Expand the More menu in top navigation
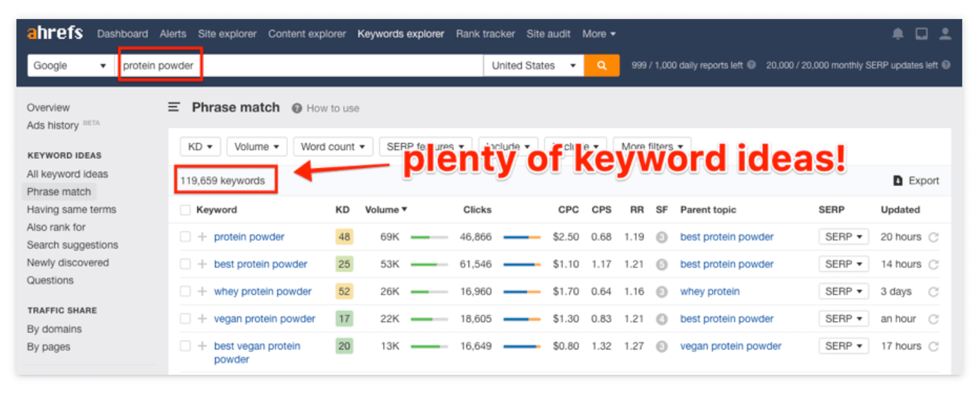This screenshot has width=980, height=395. pos(599,34)
